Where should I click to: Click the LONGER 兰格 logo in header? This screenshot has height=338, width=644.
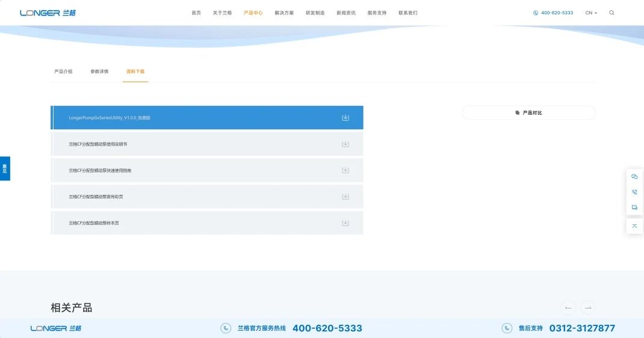click(48, 13)
